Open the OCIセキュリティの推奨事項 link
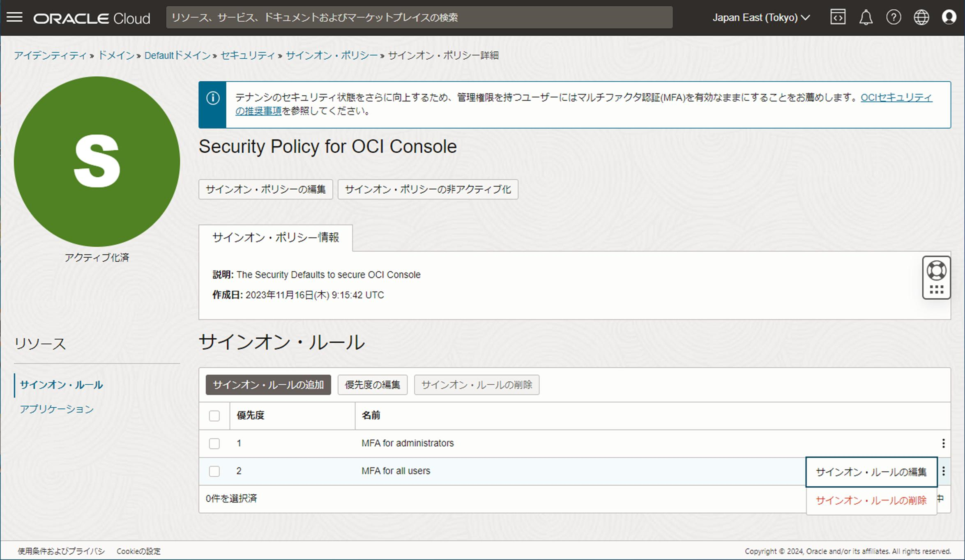 896,97
